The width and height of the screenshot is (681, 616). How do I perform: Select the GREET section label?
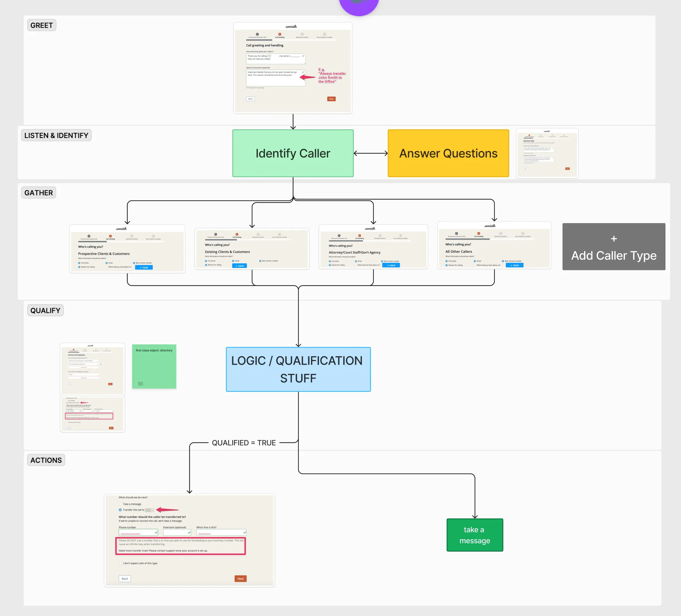(x=41, y=25)
